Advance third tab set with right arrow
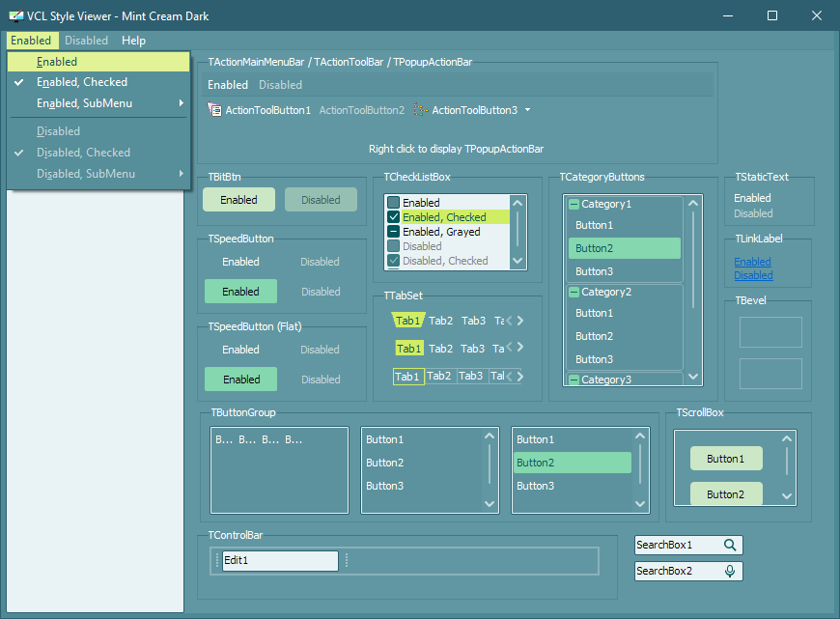840x619 pixels. (x=519, y=377)
